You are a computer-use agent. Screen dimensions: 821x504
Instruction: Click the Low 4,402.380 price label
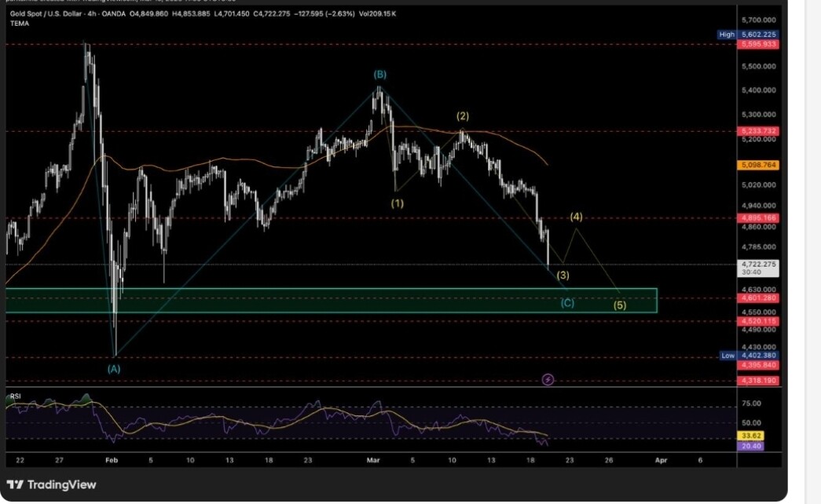coord(750,356)
